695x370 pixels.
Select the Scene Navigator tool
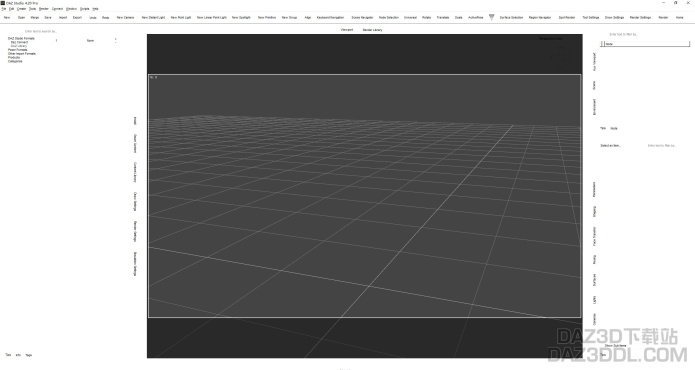362,18
